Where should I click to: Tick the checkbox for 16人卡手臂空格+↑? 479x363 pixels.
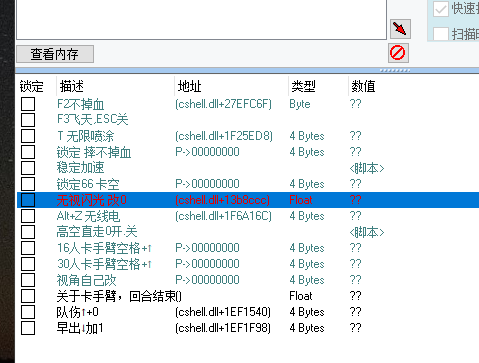click(x=28, y=248)
